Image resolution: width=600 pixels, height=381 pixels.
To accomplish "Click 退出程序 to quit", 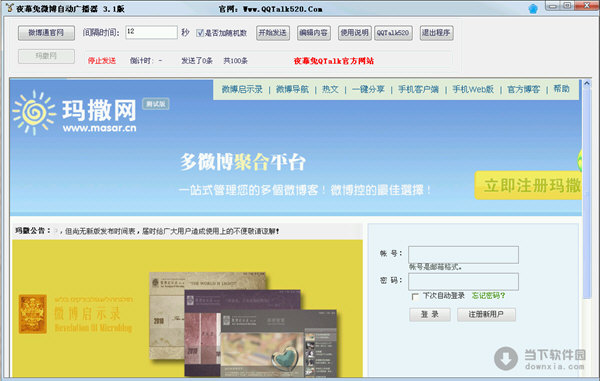I will point(437,33).
